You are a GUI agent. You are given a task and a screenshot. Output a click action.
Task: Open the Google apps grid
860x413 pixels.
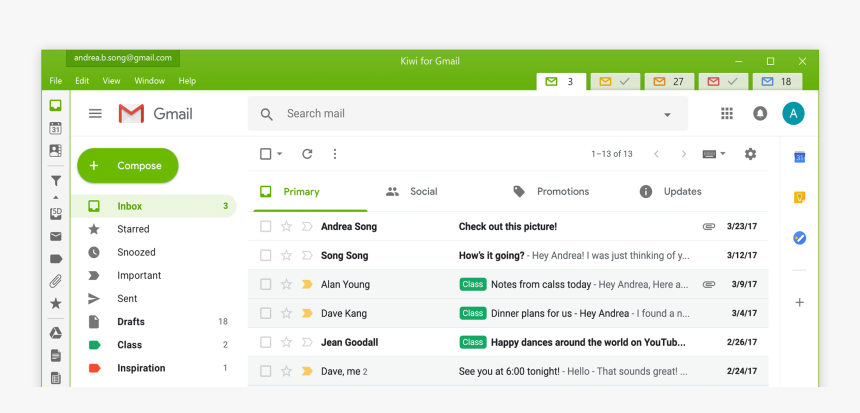(727, 114)
